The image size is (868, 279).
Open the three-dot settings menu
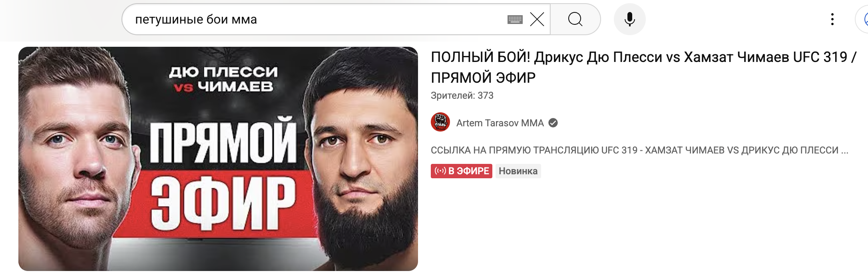(832, 19)
